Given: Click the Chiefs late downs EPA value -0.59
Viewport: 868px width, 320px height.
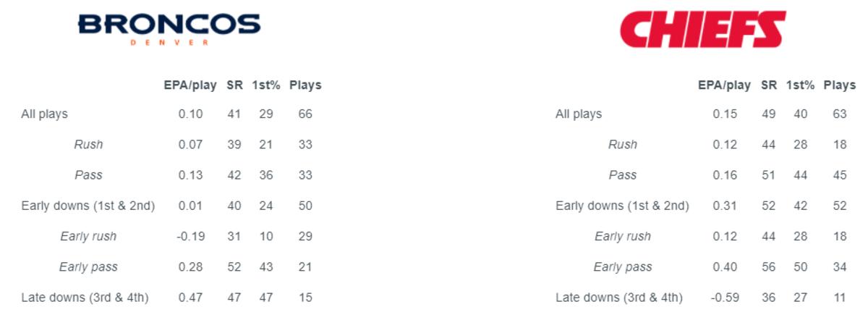Looking at the screenshot, I should click(723, 297).
